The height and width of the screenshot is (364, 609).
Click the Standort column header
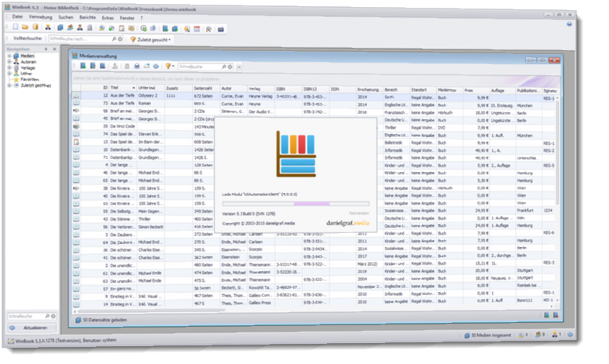423,90
